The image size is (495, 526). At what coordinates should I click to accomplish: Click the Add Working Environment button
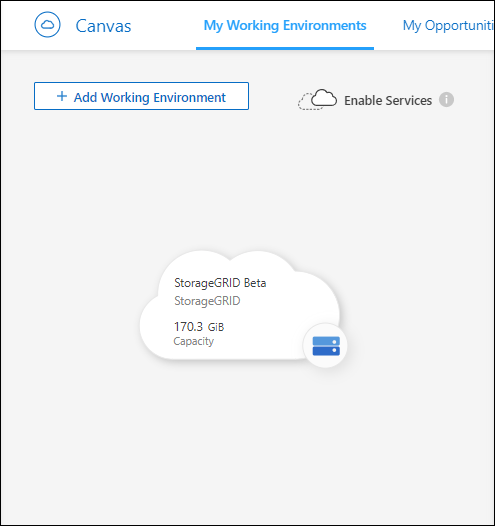coord(141,96)
